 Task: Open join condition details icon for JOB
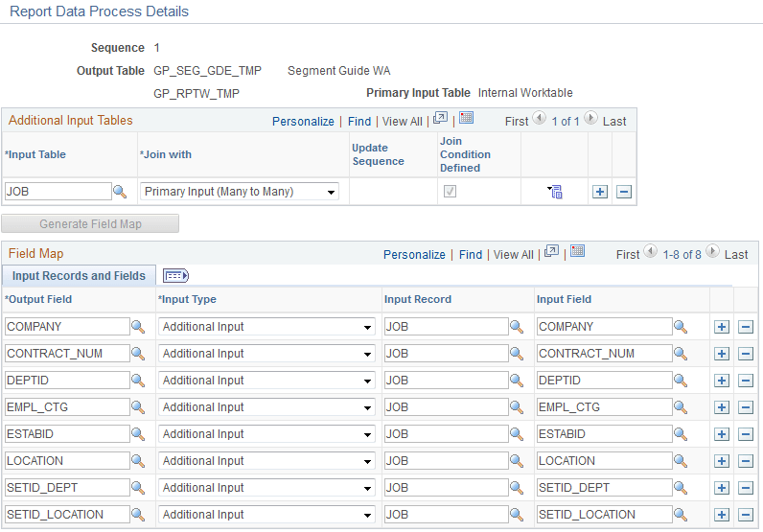(555, 192)
